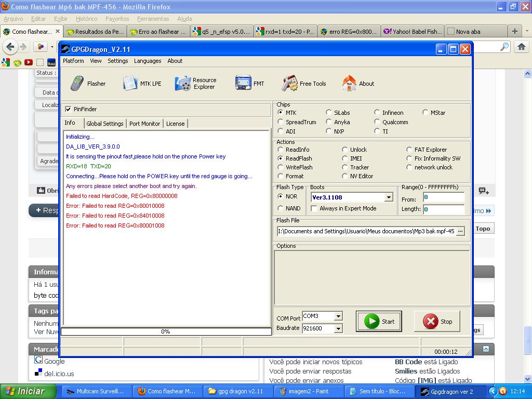
Task: Open the Free Tools section
Action: 303,84
